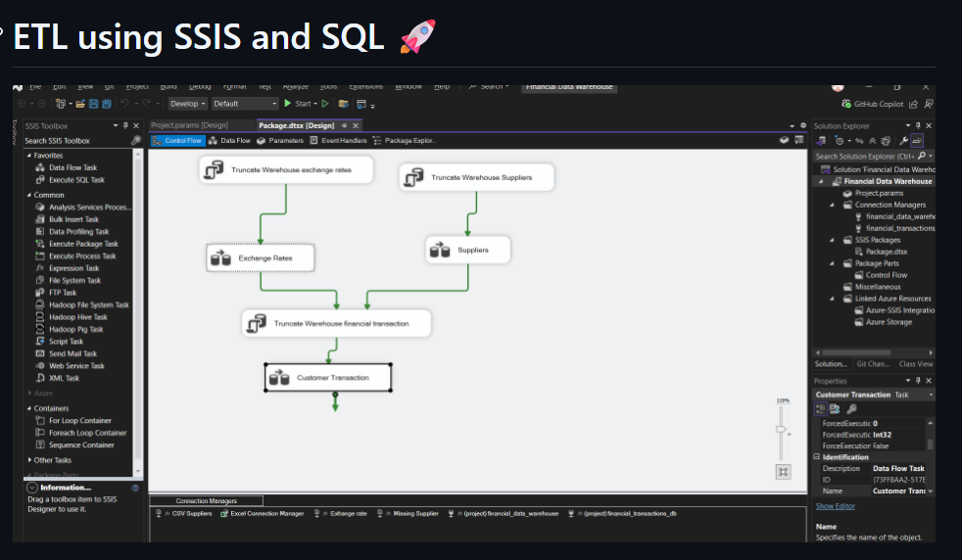Open the Parameters designer tab
This screenshot has width=962, height=560.
(280, 140)
